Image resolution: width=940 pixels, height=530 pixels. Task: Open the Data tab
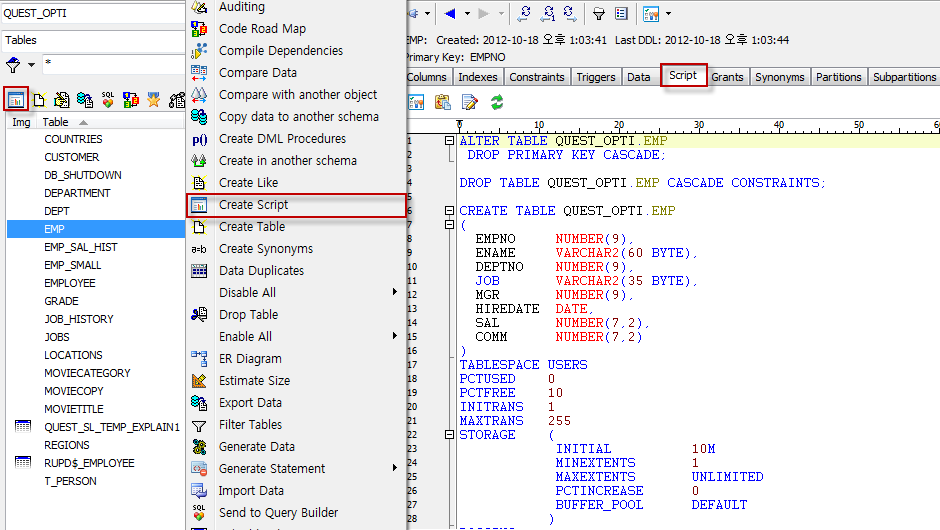point(638,77)
